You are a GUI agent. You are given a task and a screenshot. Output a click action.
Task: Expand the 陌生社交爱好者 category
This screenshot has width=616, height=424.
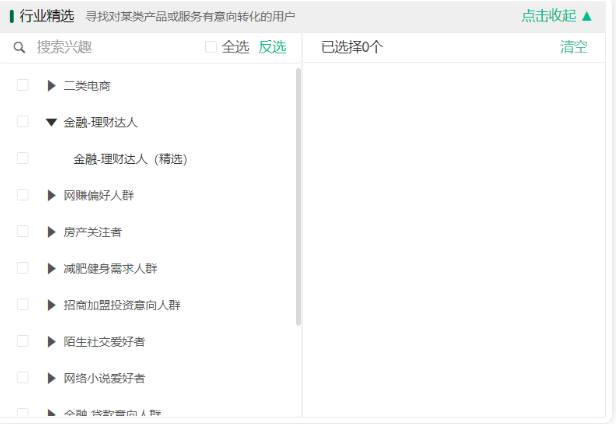point(51,341)
